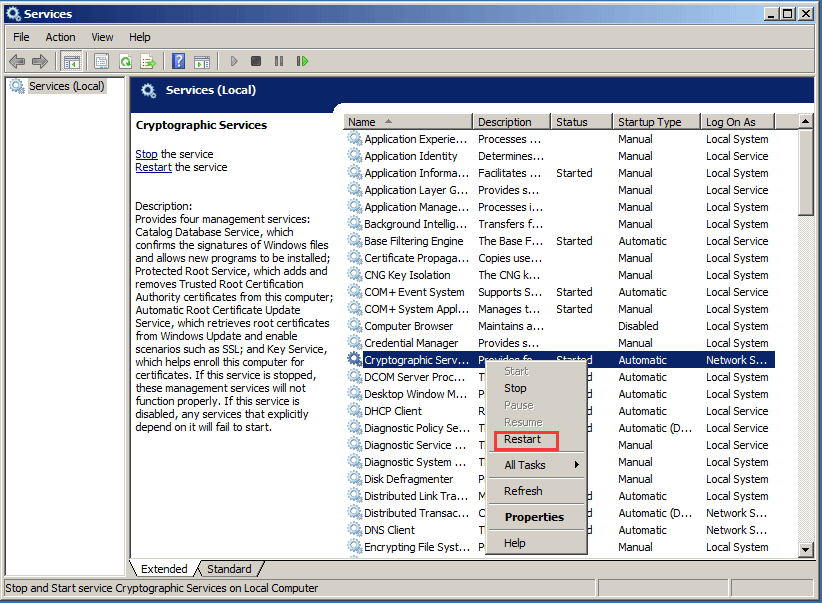This screenshot has height=603, width=822.
Task: Open Properties toolbar icon
Action: pyautogui.click(x=101, y=61)
